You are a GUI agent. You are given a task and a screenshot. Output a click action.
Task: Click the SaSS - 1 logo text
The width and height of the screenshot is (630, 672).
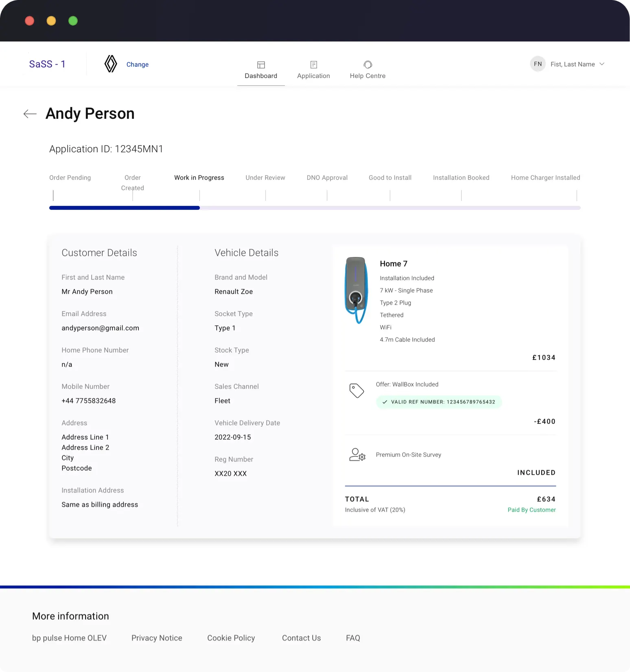47,64
